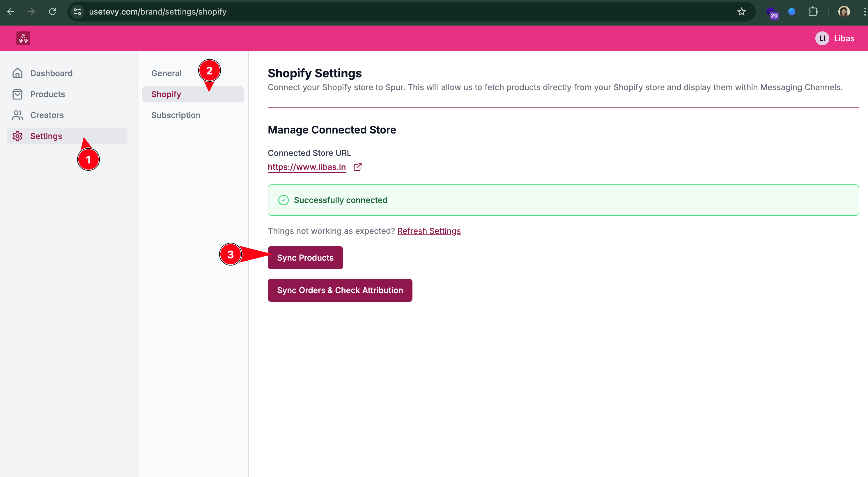The height and width of the screenshot is (477, 868).
Task: Click Sync Orders & Check Attribution
Action: (x=340, y=290)
